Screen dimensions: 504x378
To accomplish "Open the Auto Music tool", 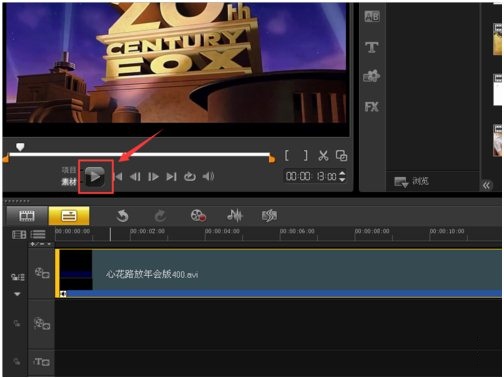I will (269, 216).
